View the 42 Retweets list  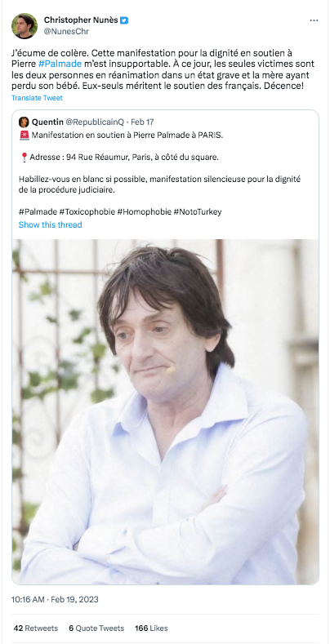coord(36,628)
